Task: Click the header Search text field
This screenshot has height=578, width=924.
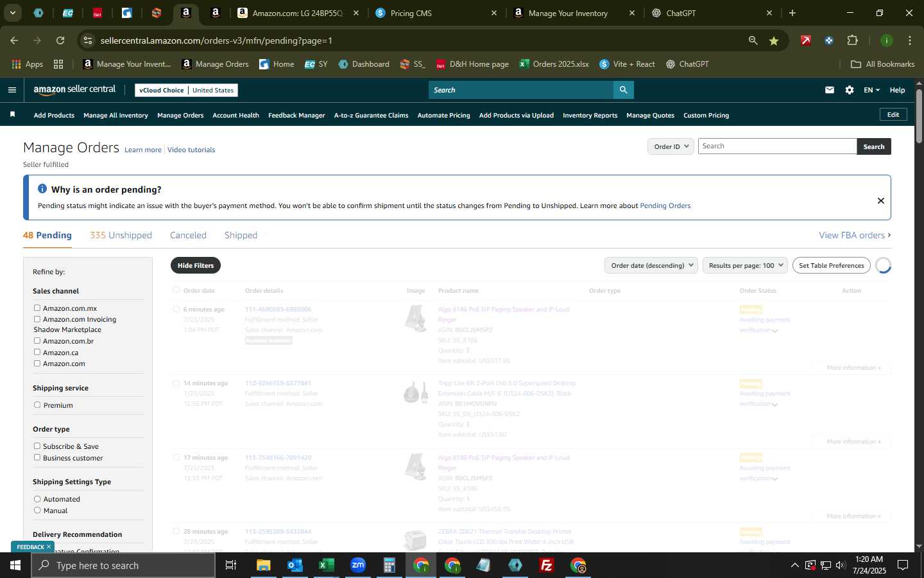Action: pyautogui.click(x=520, y=90)
